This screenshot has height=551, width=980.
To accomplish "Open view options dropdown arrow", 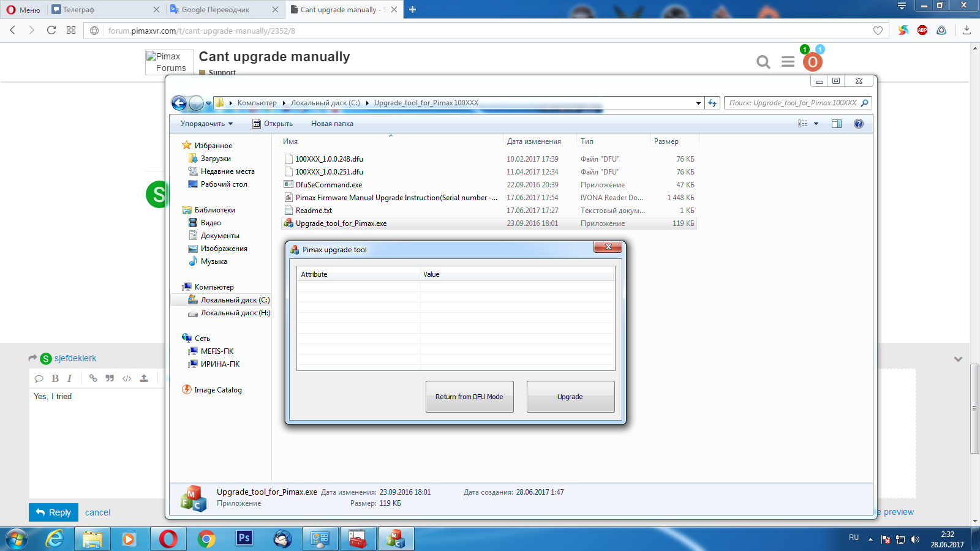I will pos(816,124).
